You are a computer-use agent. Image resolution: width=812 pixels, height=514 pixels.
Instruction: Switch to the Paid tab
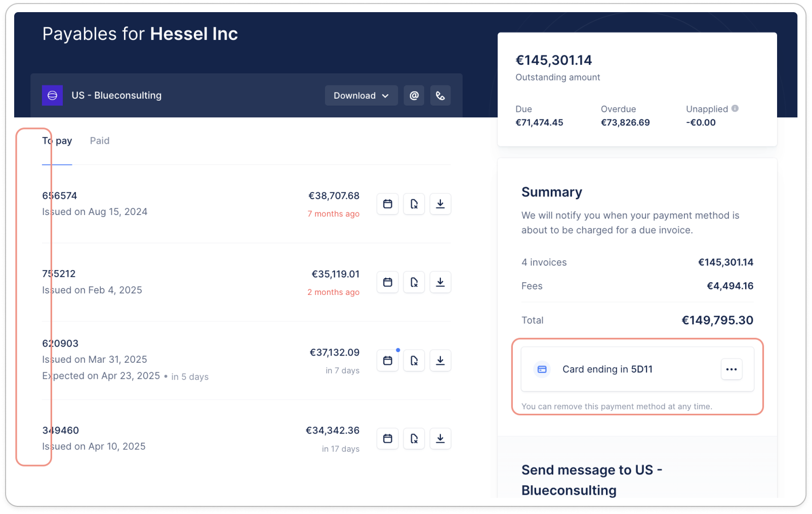pyautogui.click(x=100, y=141)
